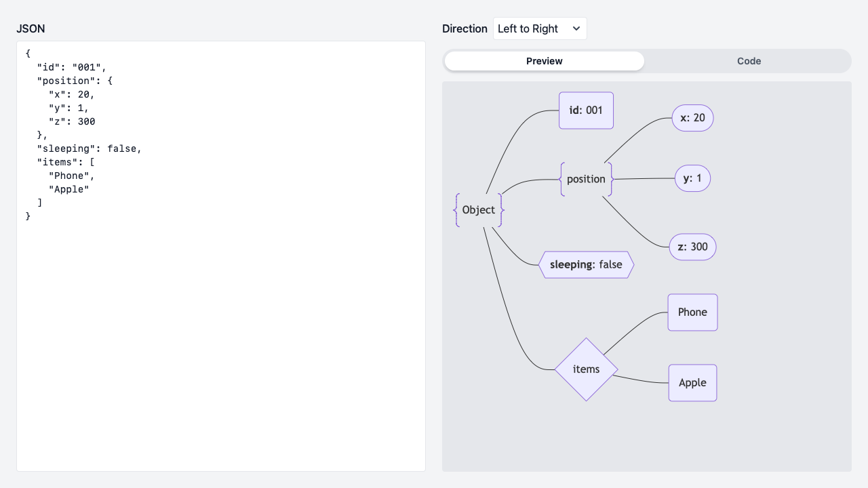Switch to the Preview tab
868x488 pixels.
click(x=544, y=61)
